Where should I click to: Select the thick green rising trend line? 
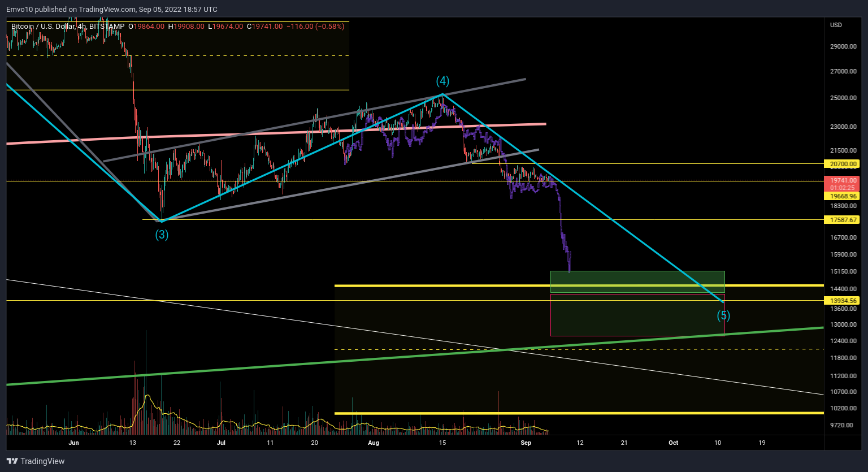414,356
